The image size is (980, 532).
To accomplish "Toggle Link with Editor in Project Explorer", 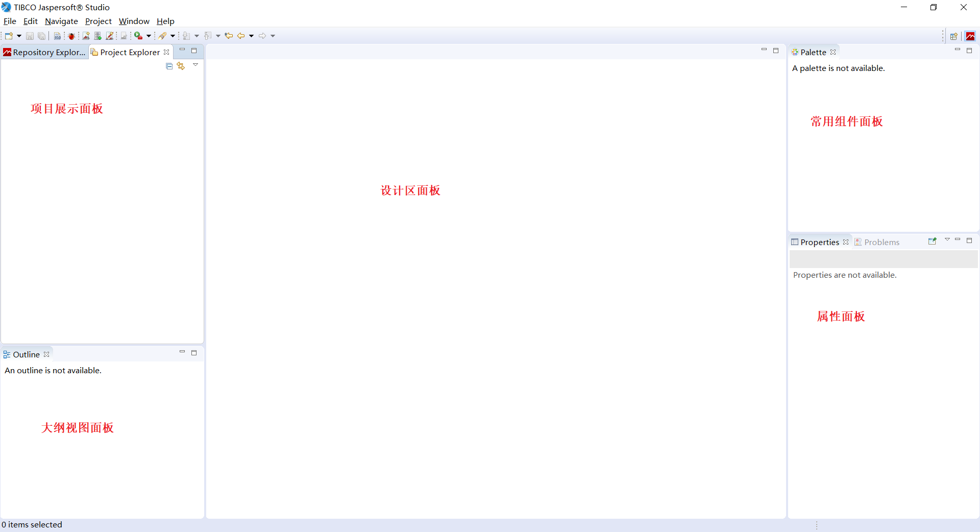I will point(181,66).
